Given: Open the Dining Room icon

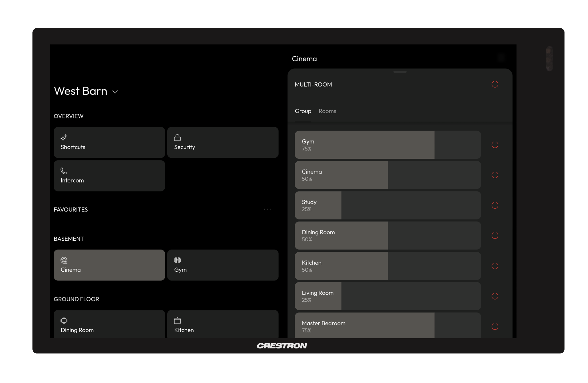Looking at the screenshot, I should point(64,320).
